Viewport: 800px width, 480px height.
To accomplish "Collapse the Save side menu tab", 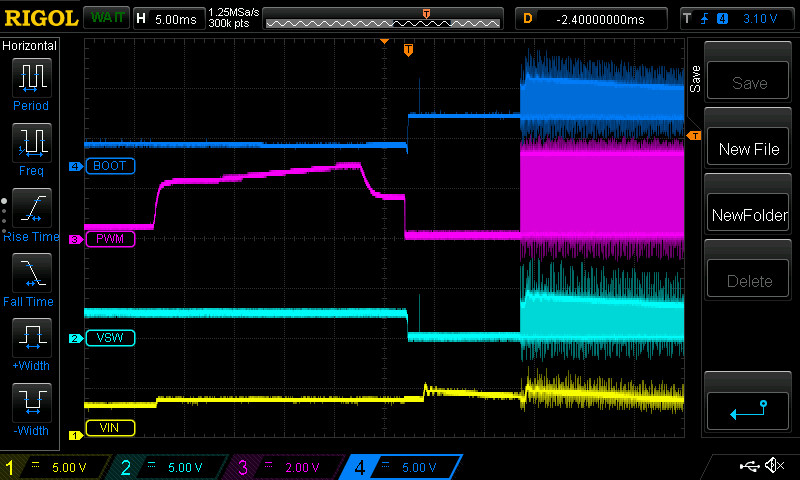I will click(x=695, y=79).
